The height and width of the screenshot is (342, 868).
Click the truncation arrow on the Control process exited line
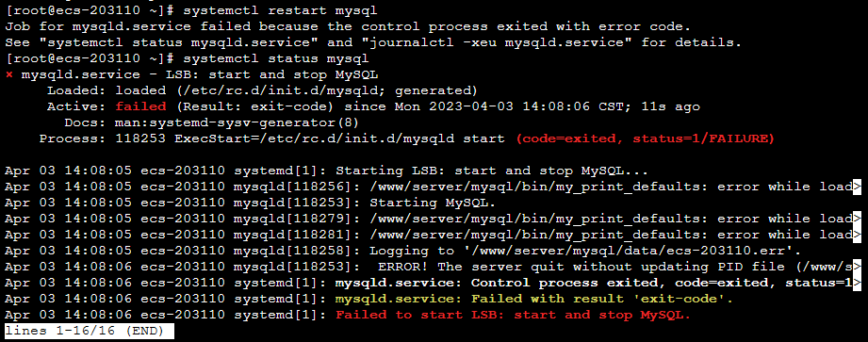(857, 283)
